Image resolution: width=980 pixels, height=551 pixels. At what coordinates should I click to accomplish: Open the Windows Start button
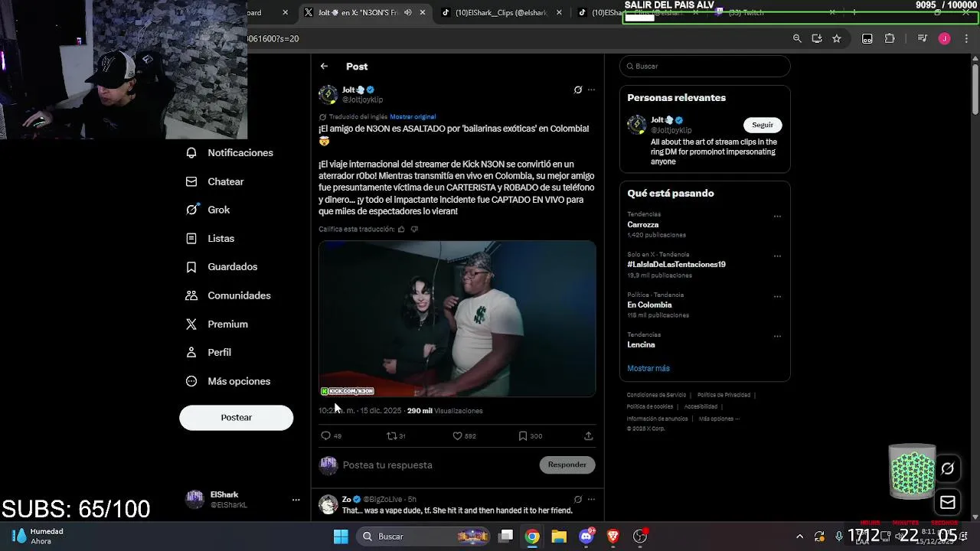[x=341, y=536]
